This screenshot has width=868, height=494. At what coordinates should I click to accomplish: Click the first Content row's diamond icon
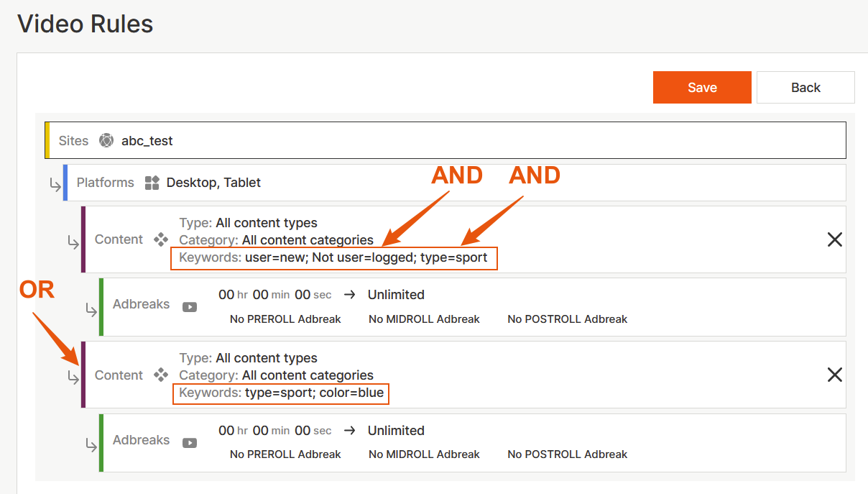[x=161, y=239]
